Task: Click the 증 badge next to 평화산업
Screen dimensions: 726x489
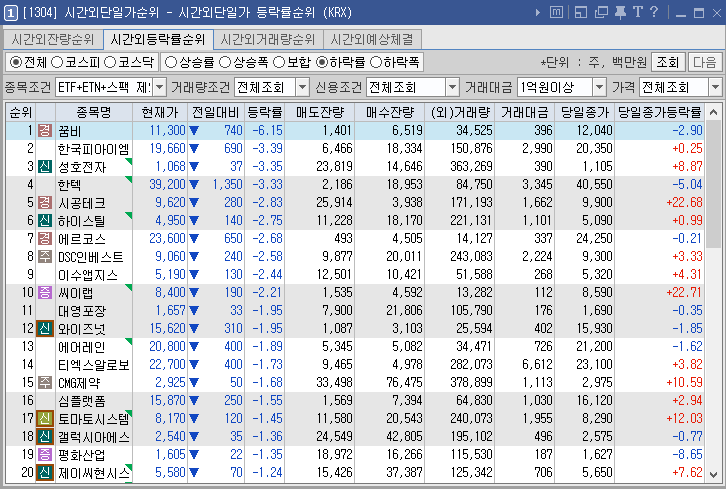Action: coord(45,455)
